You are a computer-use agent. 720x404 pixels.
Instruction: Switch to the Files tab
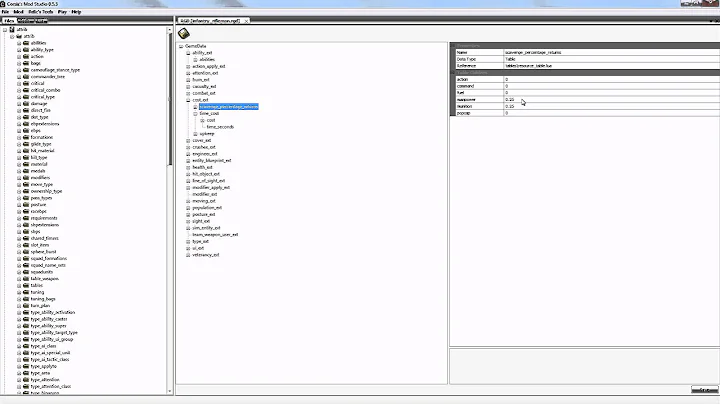[x=9, y=21]
